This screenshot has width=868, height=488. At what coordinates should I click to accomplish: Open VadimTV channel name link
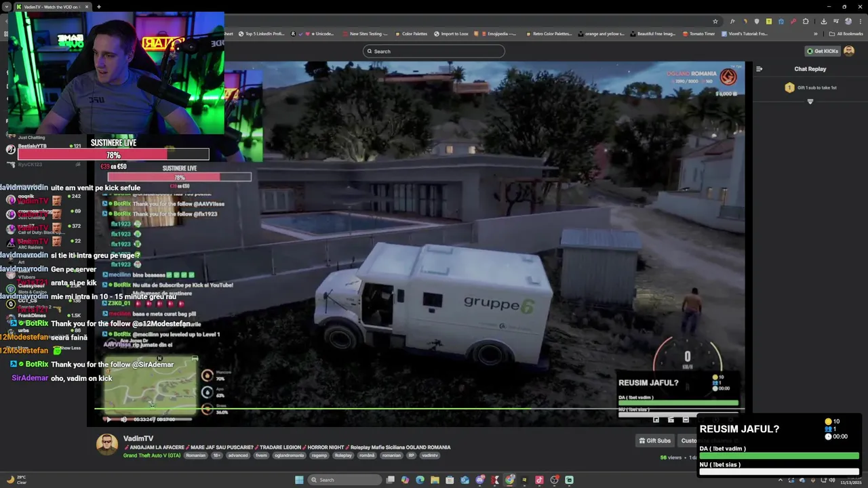click(138, 439)
